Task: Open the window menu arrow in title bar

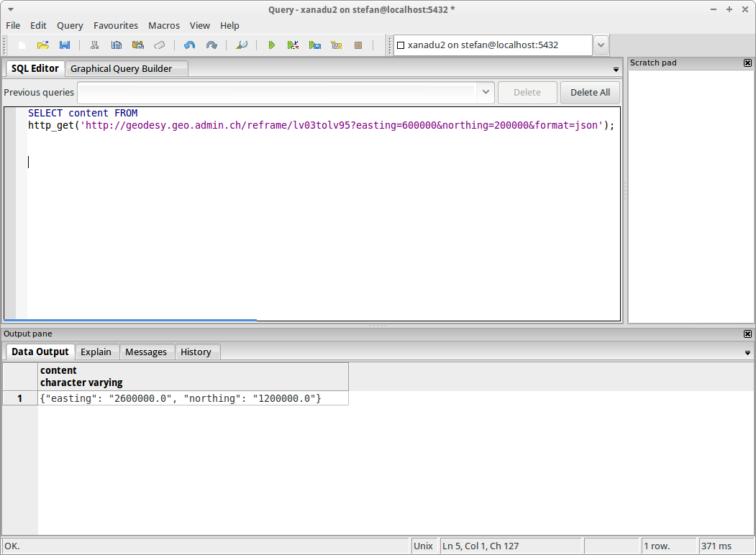Action: coord(11,9)
